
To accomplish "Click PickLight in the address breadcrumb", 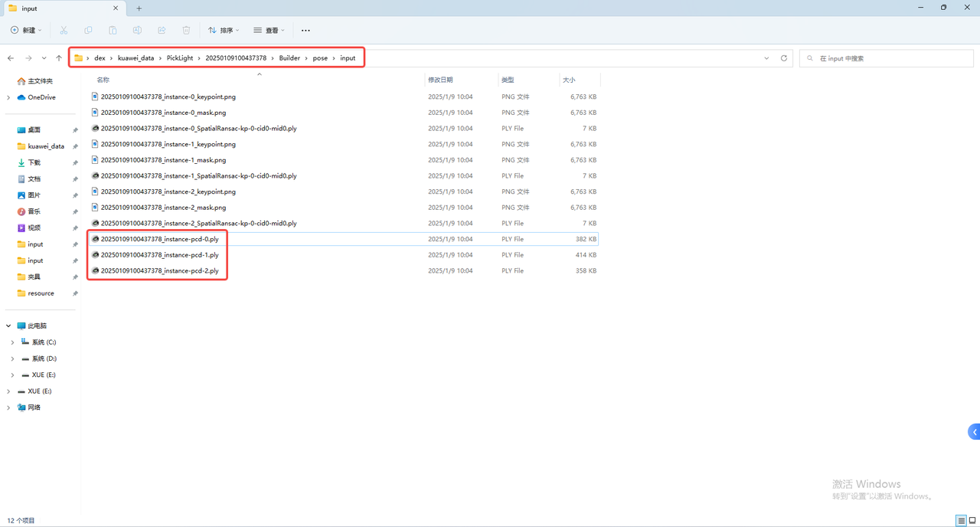I will click(180, 58).
